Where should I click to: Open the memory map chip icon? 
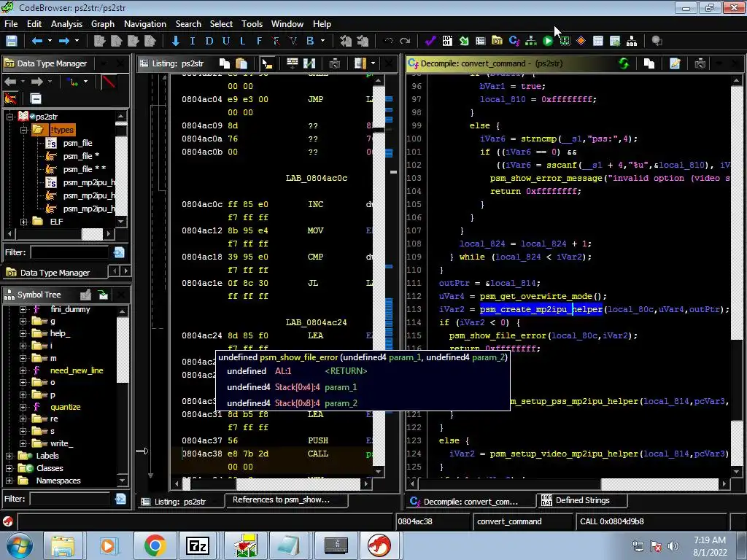pyautogui.click(x=565, y=41)
